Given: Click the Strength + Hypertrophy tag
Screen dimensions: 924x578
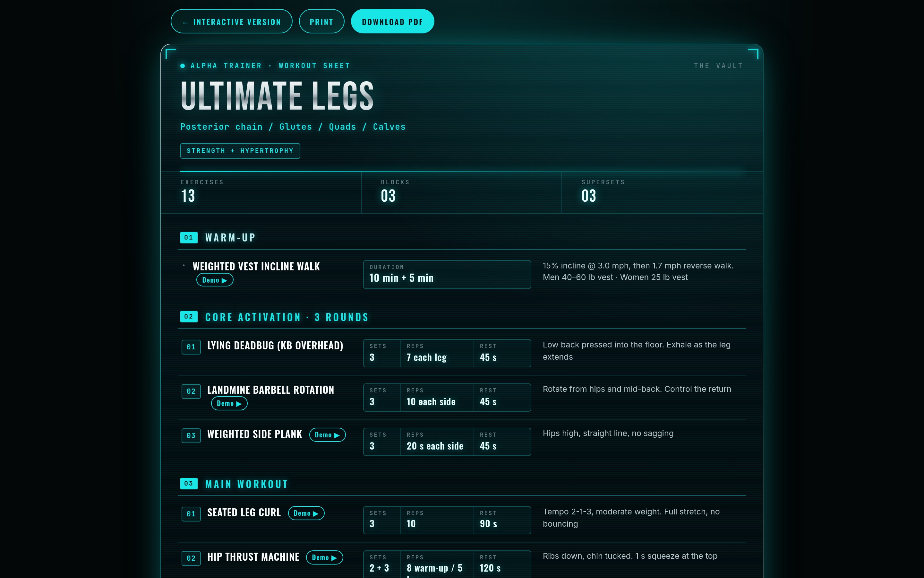Looking at the screenshot, I should click(x=240, y=151).
